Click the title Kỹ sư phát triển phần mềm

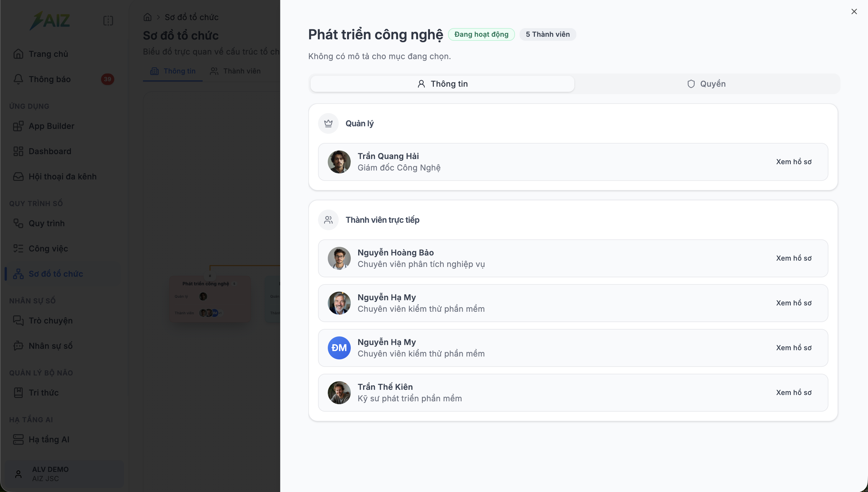click(x=410, y=398)
